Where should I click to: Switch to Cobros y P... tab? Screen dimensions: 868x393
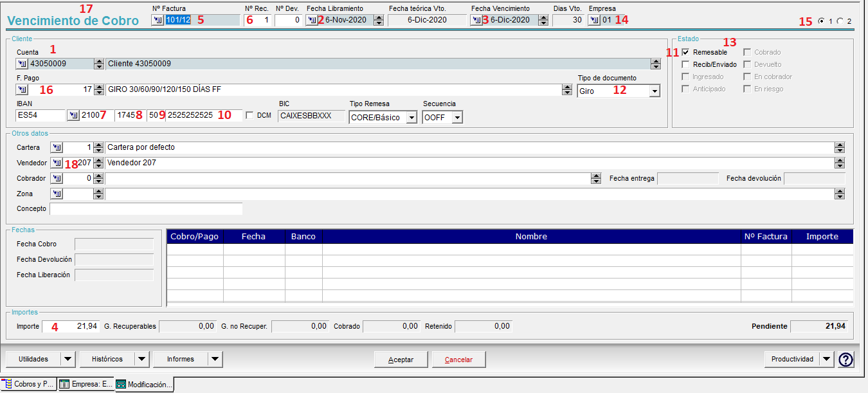point(29,384)
